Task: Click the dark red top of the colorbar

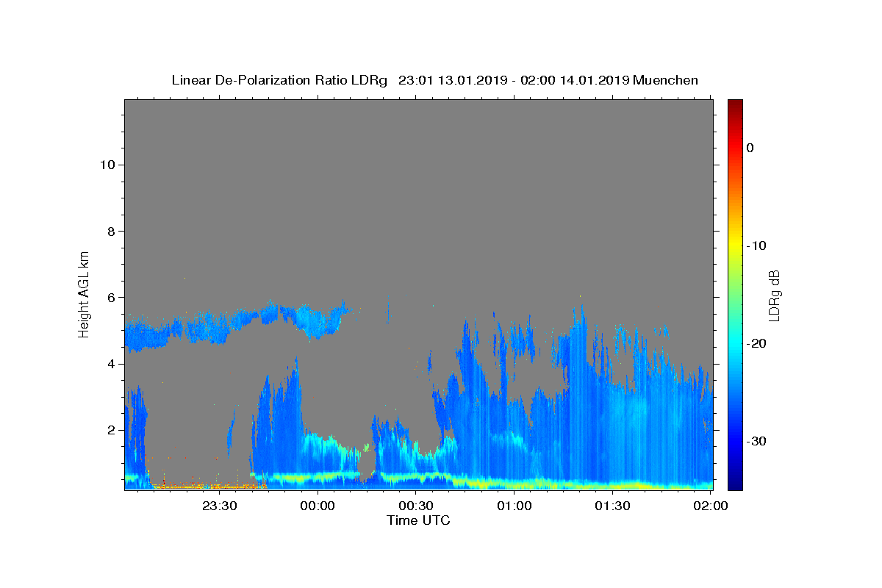Action: (735, 105)
